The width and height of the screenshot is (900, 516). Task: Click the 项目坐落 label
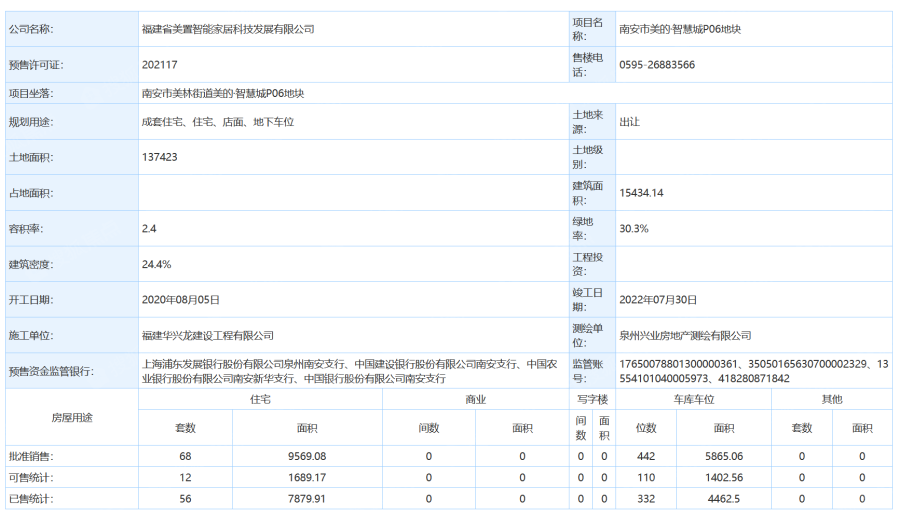[31, 94]
